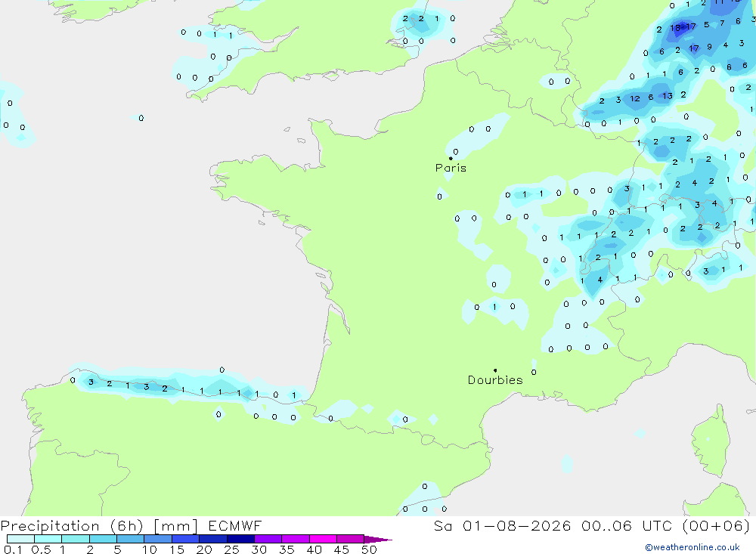756x554 pixels.
Task: Click the lightest 0.1 mm legend swatch
Action: (x=20, y=539)
